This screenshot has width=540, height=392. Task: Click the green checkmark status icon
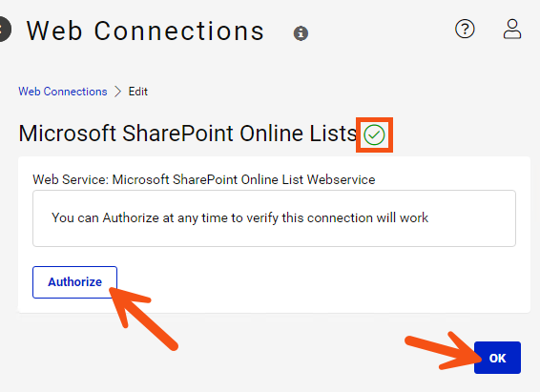point(374,134)
